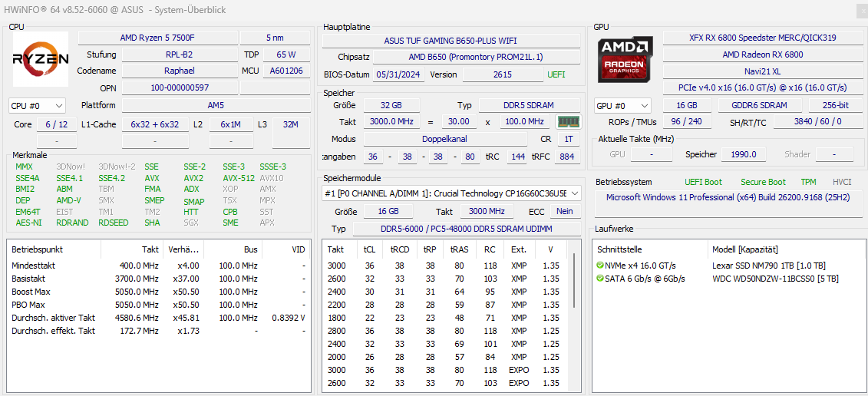Click the 0.8392 V VID value
The height and width of the screenshot is (396, 868).
tap(289, 318)
